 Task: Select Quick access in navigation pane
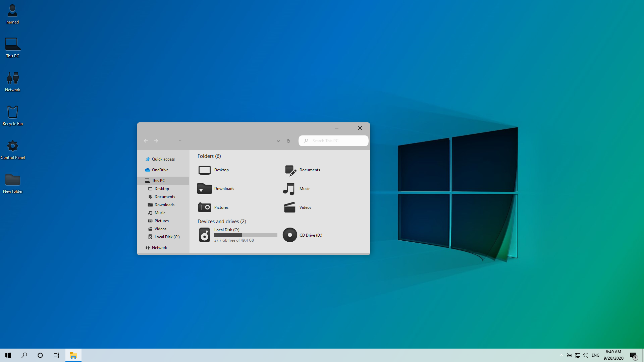(163, 159)
